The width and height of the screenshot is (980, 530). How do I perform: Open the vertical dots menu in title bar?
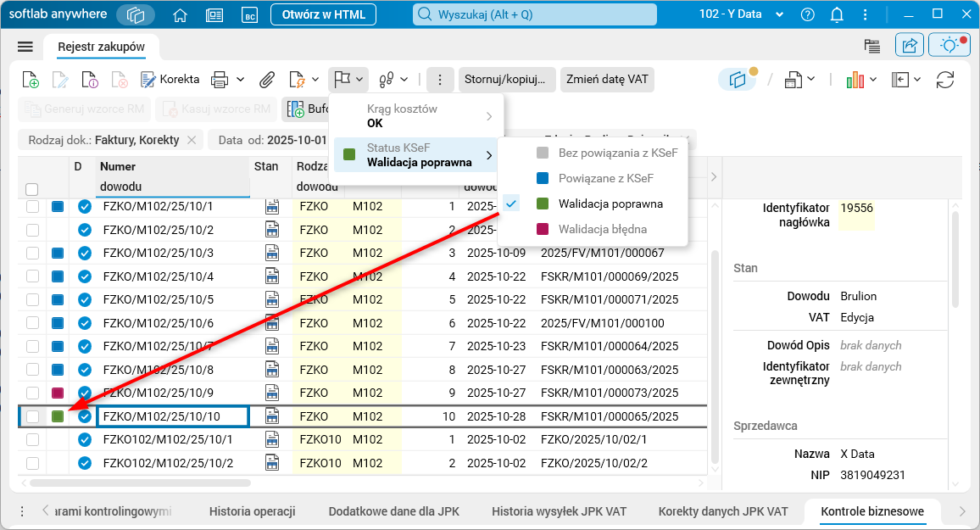865,14
